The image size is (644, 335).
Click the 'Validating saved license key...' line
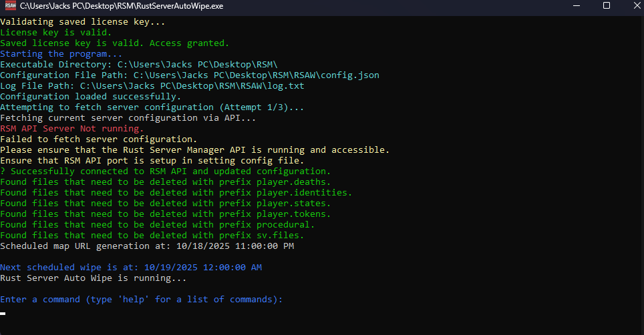pyautogui.click(x=83, y=22)
